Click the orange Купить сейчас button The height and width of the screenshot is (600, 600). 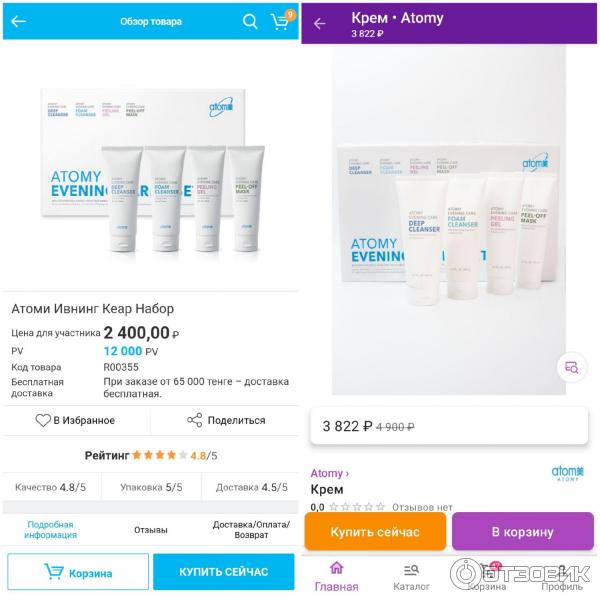375,532
